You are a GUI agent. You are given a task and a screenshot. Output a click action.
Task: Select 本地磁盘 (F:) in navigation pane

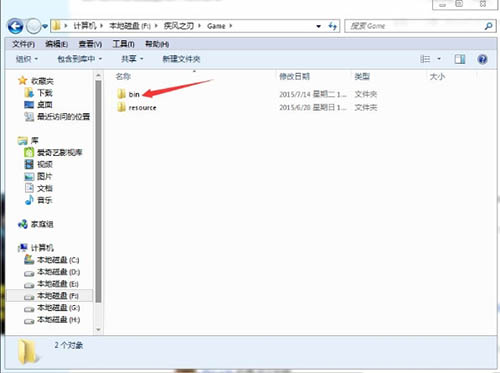coord(51,296)
